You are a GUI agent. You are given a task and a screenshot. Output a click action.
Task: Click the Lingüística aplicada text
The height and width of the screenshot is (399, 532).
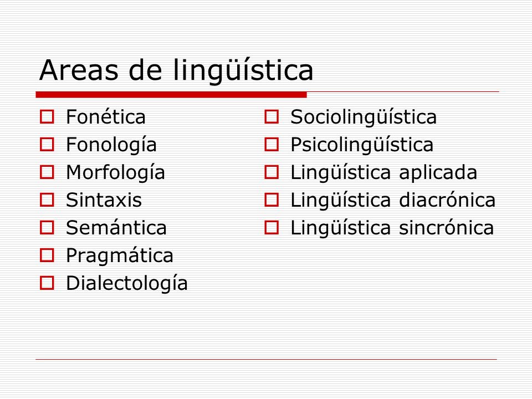click(x=383, y=172)
